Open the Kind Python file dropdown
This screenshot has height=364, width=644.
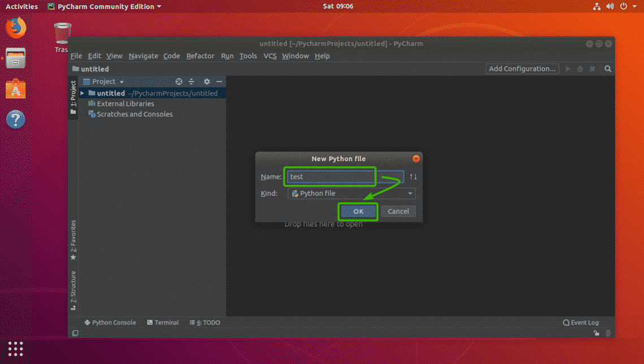click(351, 193)
